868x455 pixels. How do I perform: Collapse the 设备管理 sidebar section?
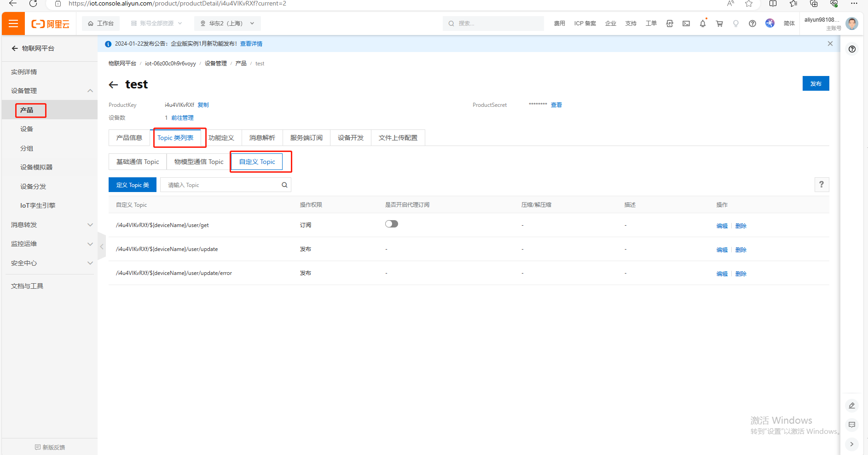point(90,91)
